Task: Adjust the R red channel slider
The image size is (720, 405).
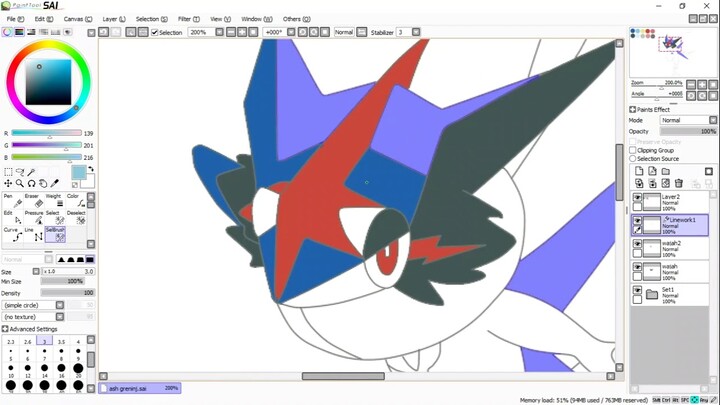Action: click(x=46, y=133)
